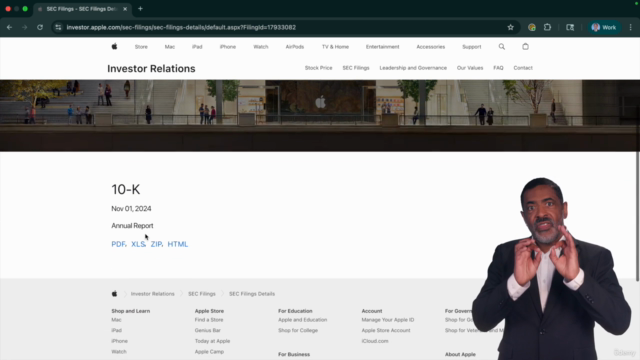Open site information icon in address bar

click(x=58, y=27)
